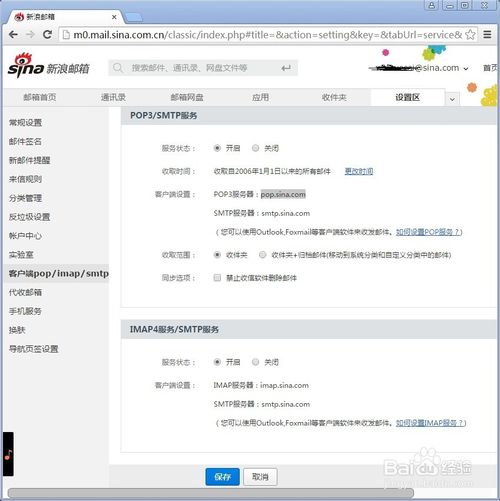Image resolution: width=500 pixels, height=501 pixels.
Task: Submit search with the enter arrow icon
Action: tap(286, 68)
